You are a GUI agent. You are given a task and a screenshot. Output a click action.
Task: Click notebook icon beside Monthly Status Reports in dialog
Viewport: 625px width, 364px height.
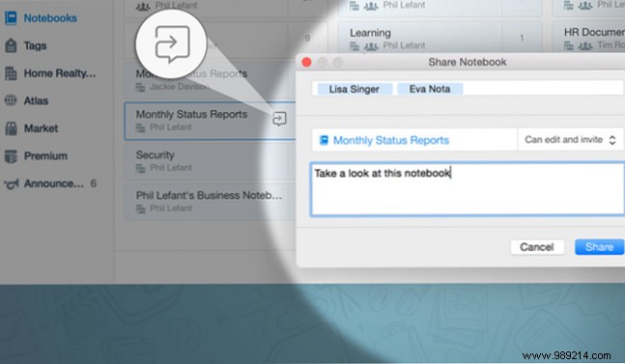(324, 140)
